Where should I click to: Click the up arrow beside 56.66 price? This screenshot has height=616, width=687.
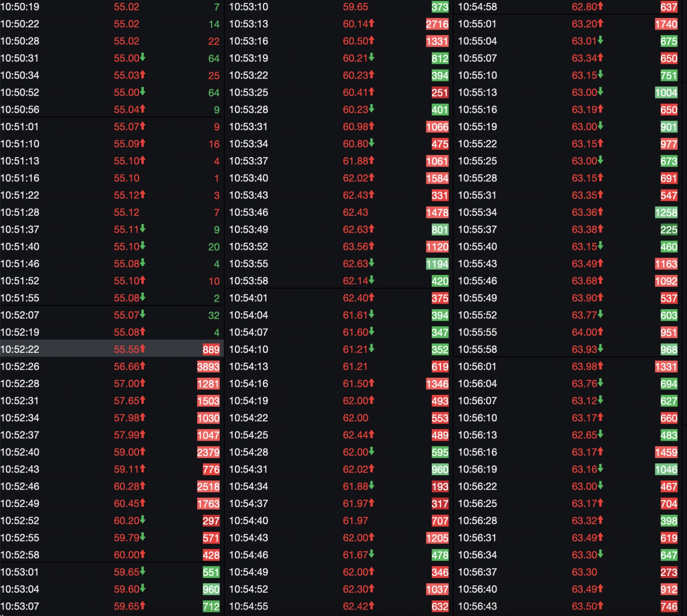143,366
